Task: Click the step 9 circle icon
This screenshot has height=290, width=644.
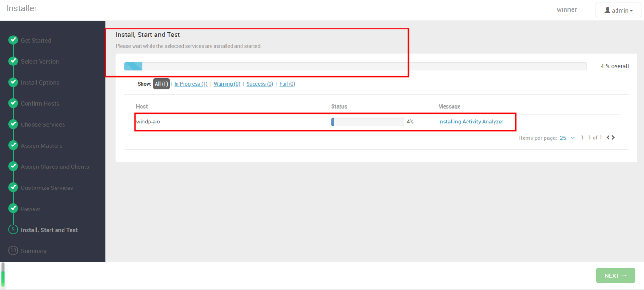Action: [14, 230]
